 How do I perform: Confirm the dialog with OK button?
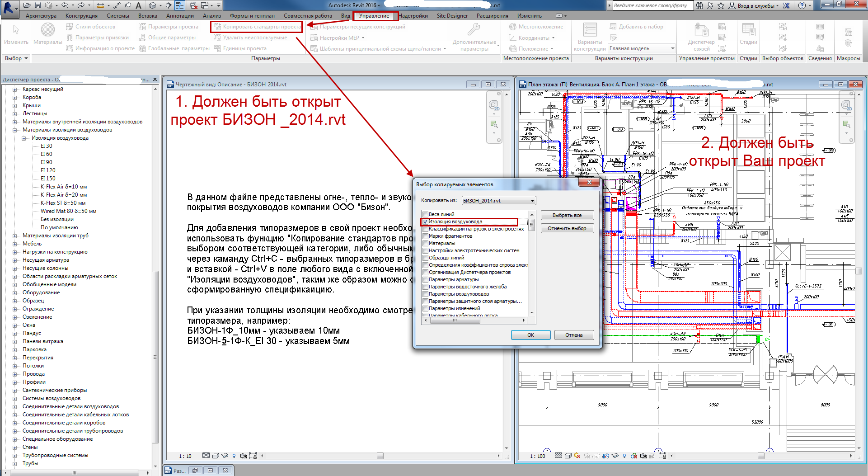530,335
